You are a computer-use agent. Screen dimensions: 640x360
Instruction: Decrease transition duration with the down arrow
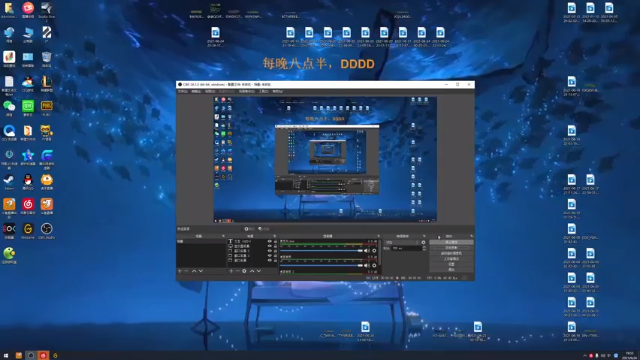pos(424,249)
